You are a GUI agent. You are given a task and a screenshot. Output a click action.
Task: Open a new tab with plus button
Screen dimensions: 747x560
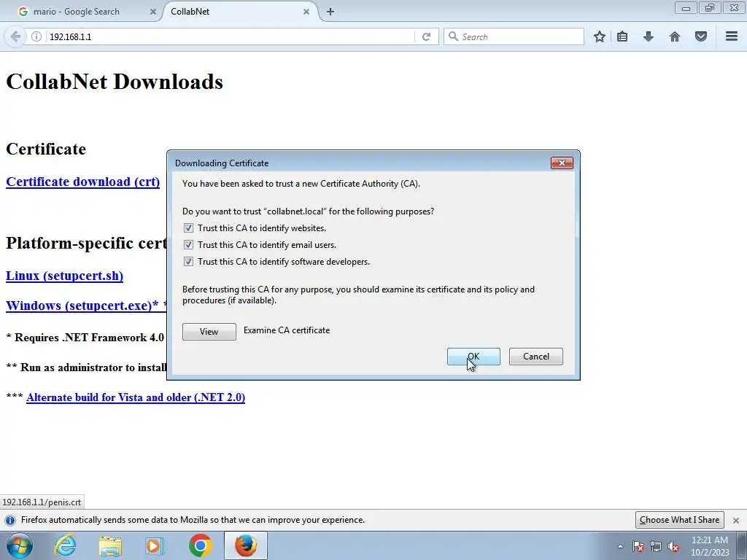tap(330, 12)
